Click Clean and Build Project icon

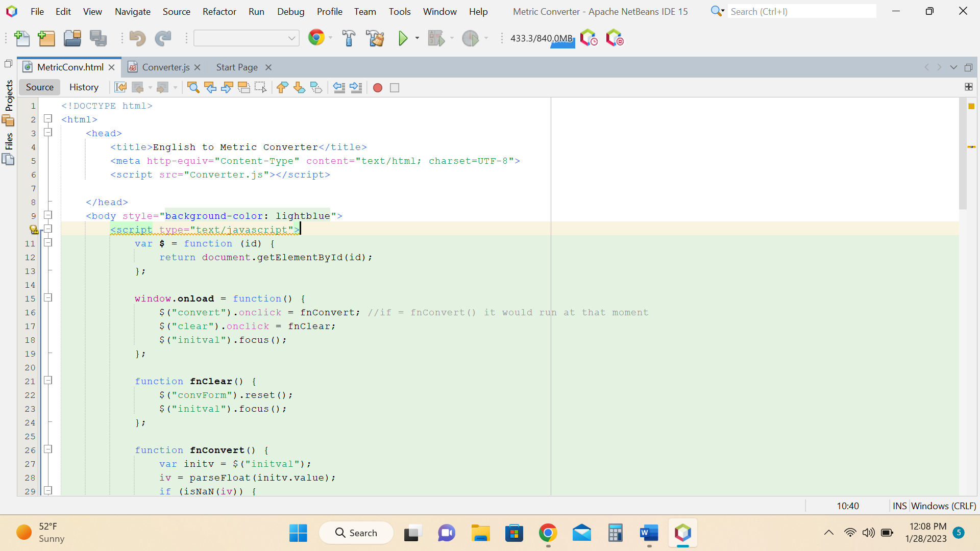click(375, 38)
